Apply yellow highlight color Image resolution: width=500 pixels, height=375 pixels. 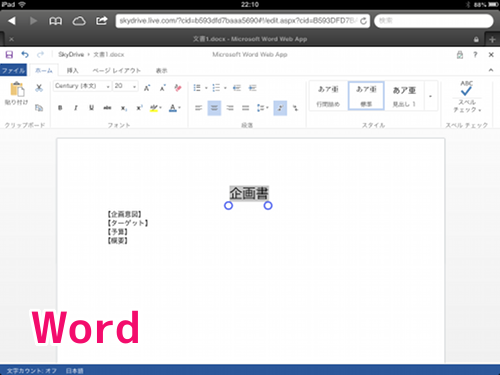(153, 108)
